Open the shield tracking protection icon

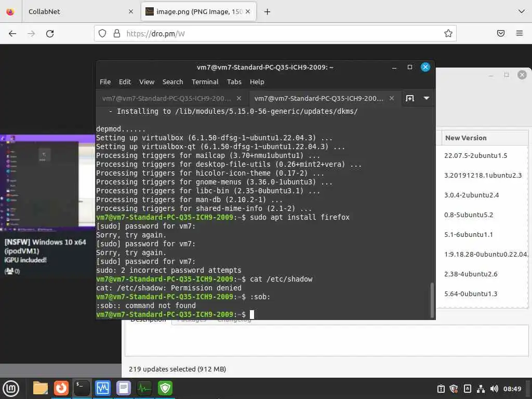click(x=102, y=33)
